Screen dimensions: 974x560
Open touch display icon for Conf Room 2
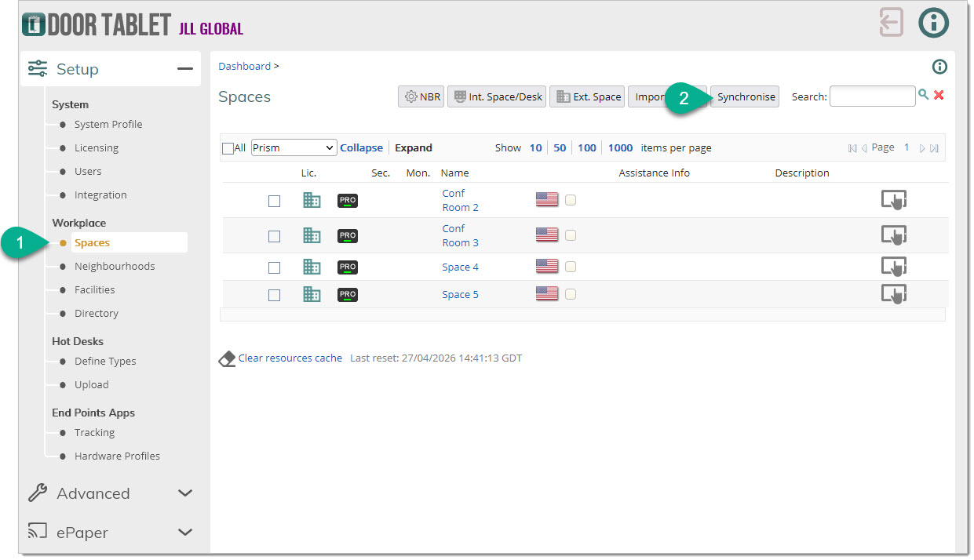click(x=893, y=200)
